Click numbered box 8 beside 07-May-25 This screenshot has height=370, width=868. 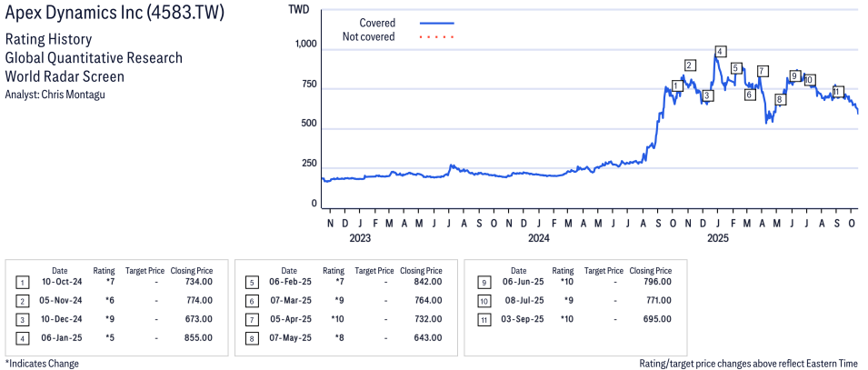coord(252,337)
